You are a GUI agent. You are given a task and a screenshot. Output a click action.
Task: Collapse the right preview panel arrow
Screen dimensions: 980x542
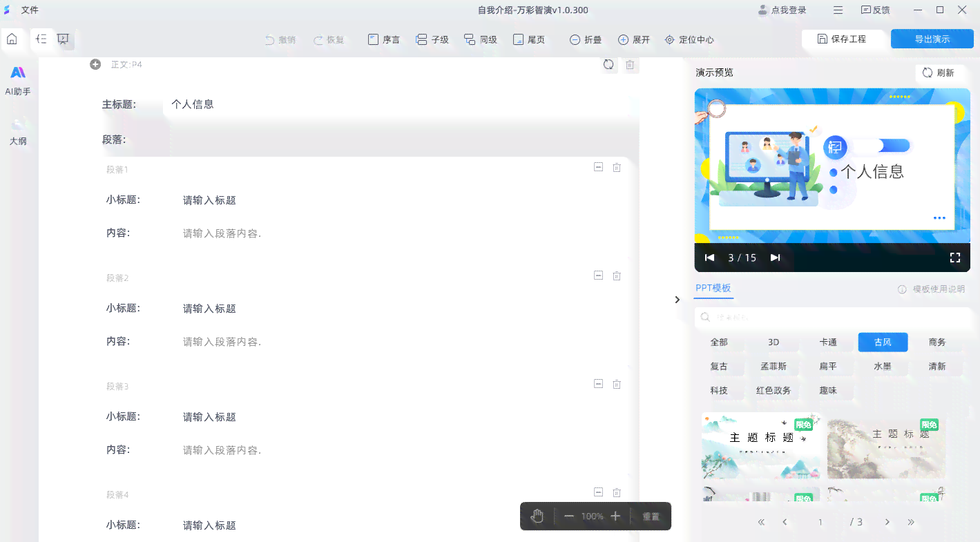(x=677, y=300)
